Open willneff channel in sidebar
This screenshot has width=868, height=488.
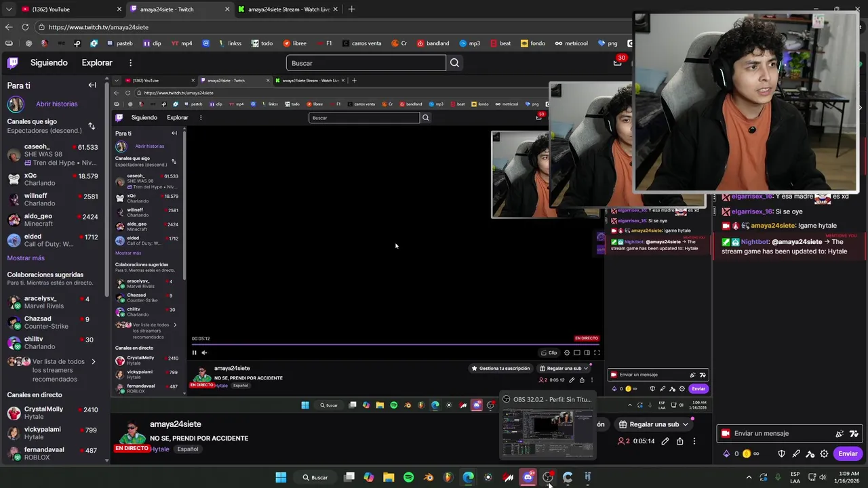53,200
